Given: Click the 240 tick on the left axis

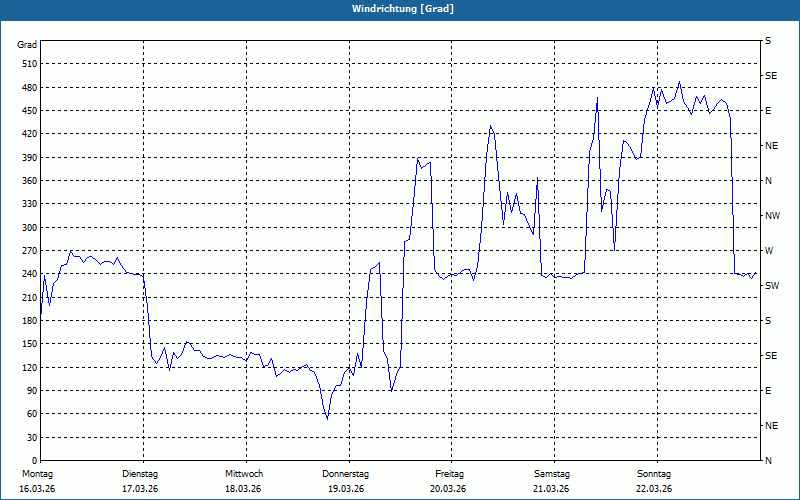Looking at the screenshot, I should (x=27, y=274).
